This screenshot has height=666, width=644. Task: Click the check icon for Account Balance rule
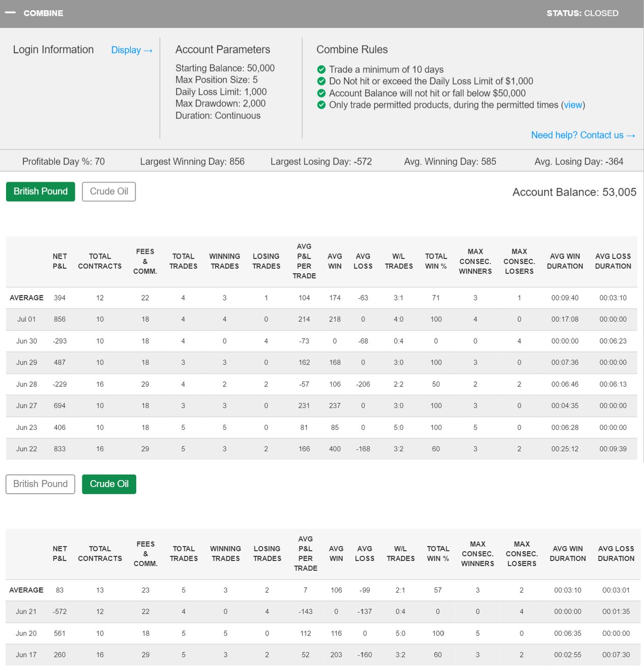(x=321, y=93)
